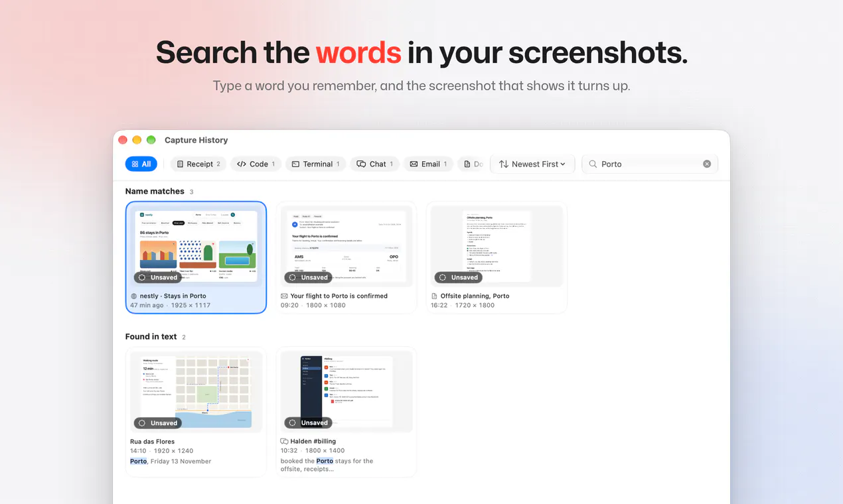843x504 pixels.
Task: Click the "Name matches" section heading
Action: (155, 191)
